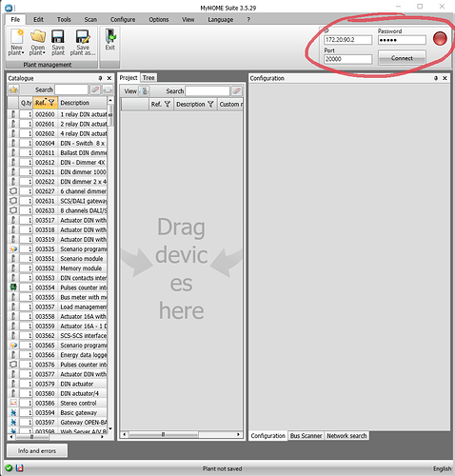Switch to the Tree tab
455x476 pixels.
[x=148, y=78]
